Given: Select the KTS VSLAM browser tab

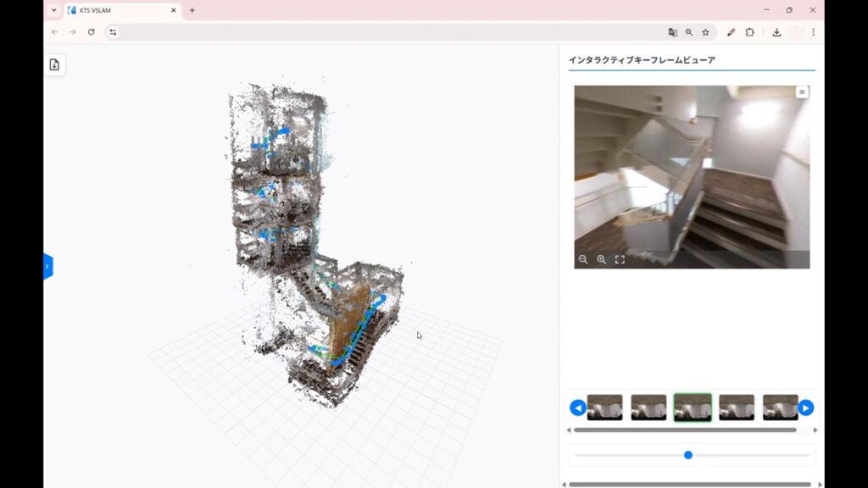Looking at the screenshot, I should click(119, 10).
